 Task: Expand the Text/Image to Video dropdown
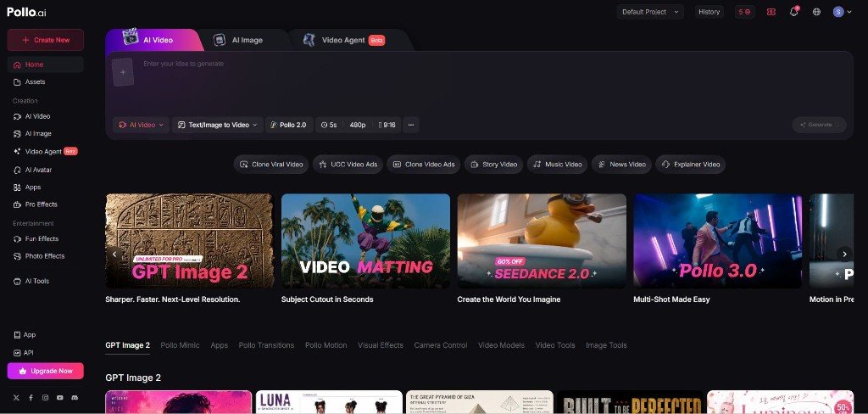pos(217,125)
